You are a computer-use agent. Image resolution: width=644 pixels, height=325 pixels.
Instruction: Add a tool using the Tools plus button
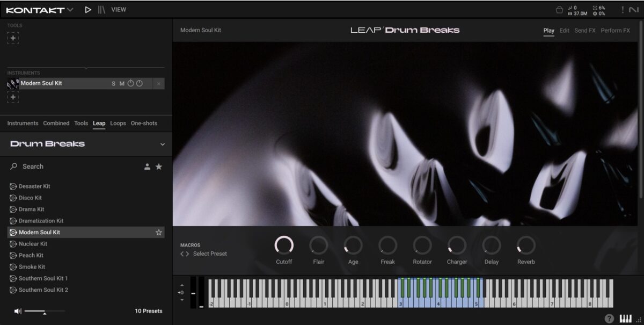pos(13,38)
